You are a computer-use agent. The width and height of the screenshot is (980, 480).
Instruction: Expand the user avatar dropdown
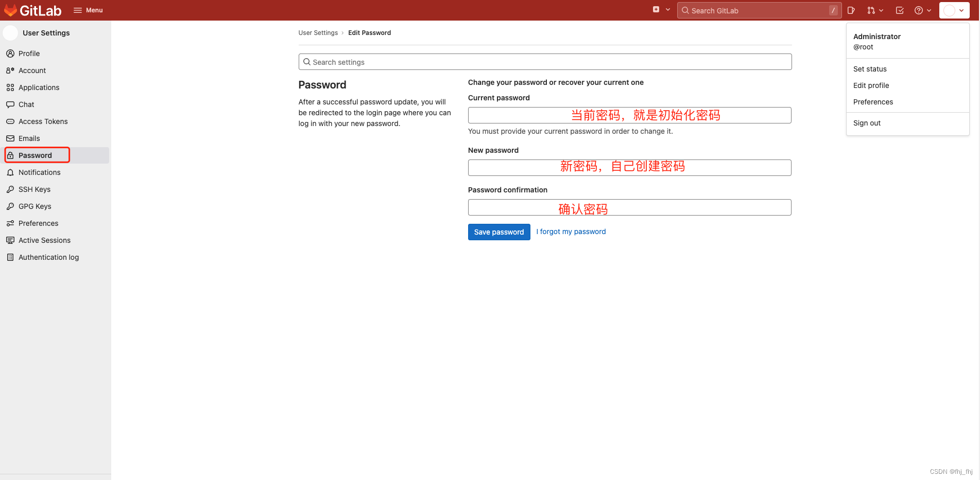pyautogui.click(x=954, y=10)
